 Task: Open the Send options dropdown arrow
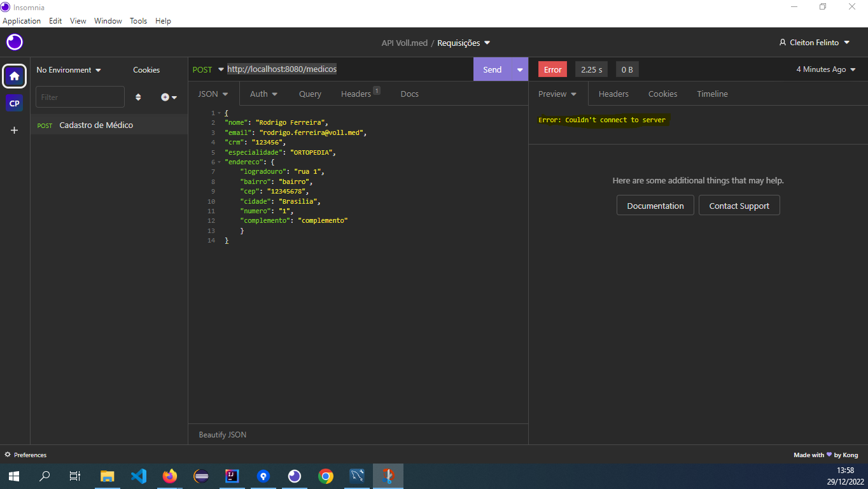(x=520, y=69)
